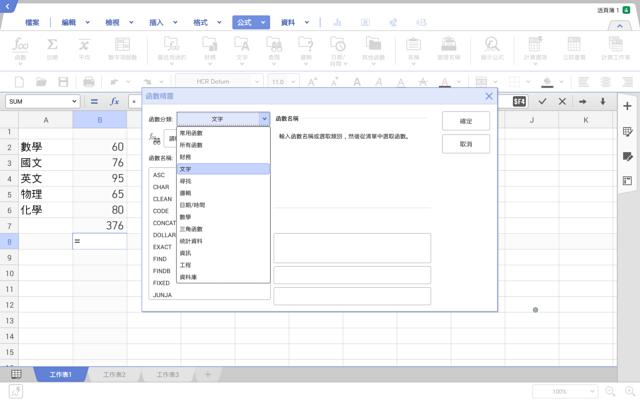The image size is (640, 400).
Task: Open the 財務 function folder in ribbon
Action: pos(210,50)
